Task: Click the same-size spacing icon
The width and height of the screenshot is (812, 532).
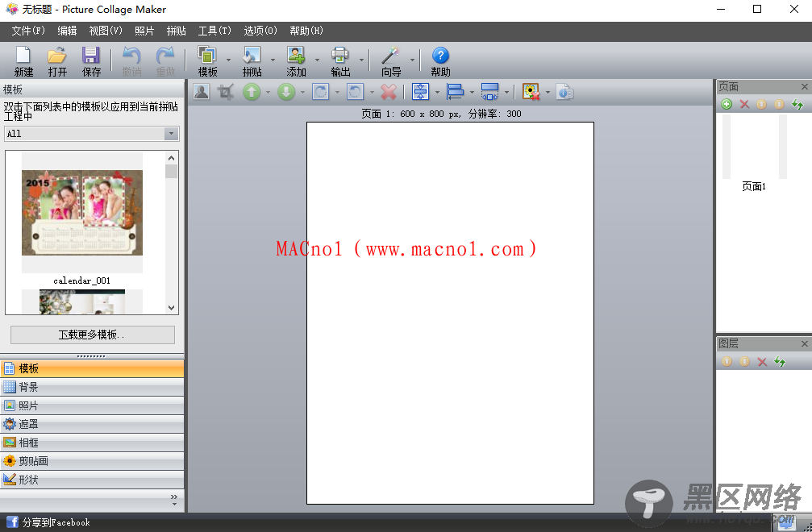Action: pyautogui.click(x=489, y=92)
